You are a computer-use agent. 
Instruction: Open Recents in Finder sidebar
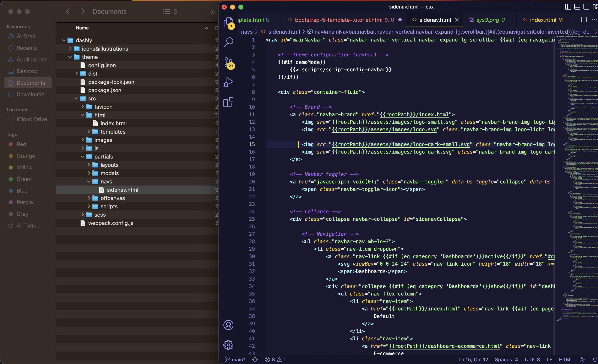tap(26, 48)
